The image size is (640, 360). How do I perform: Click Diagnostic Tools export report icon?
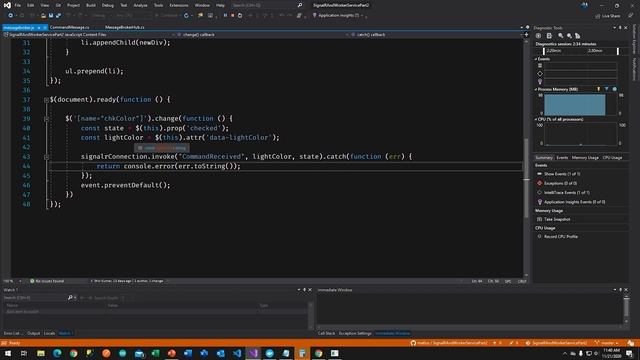[549, 36]
